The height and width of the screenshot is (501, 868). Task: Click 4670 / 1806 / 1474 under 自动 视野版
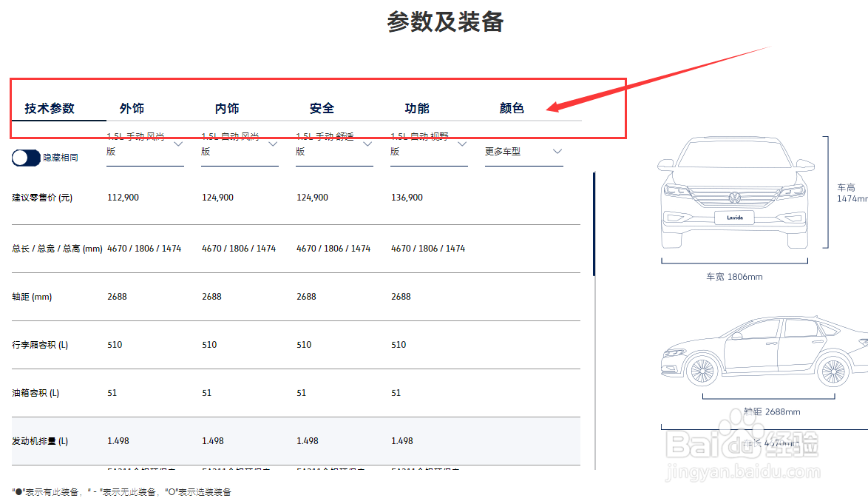tap(428, 249)
